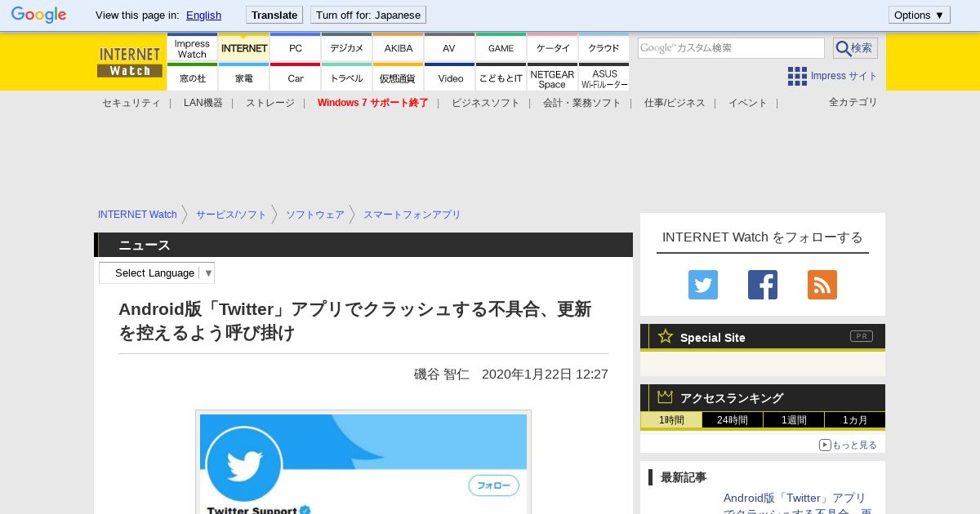Open the 仮想通貨 navigation tab
Screen dimensions: 980x514
click(x=399, y=78)
